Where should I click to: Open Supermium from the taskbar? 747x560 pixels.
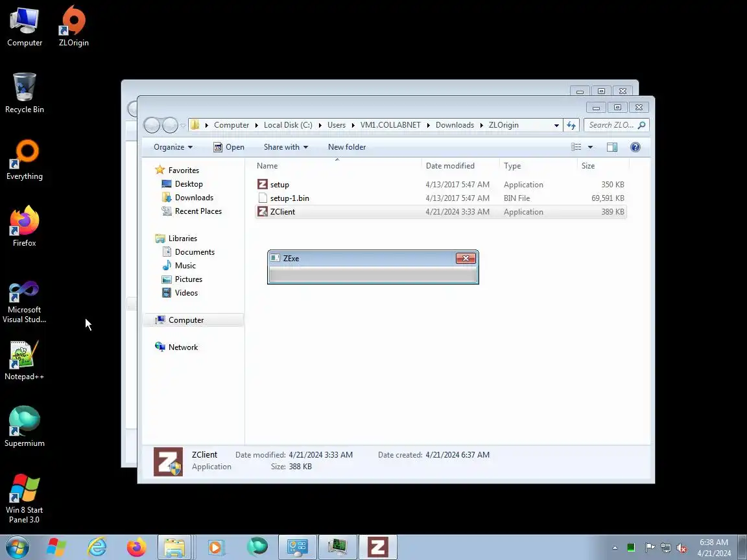tap(257, 547)
